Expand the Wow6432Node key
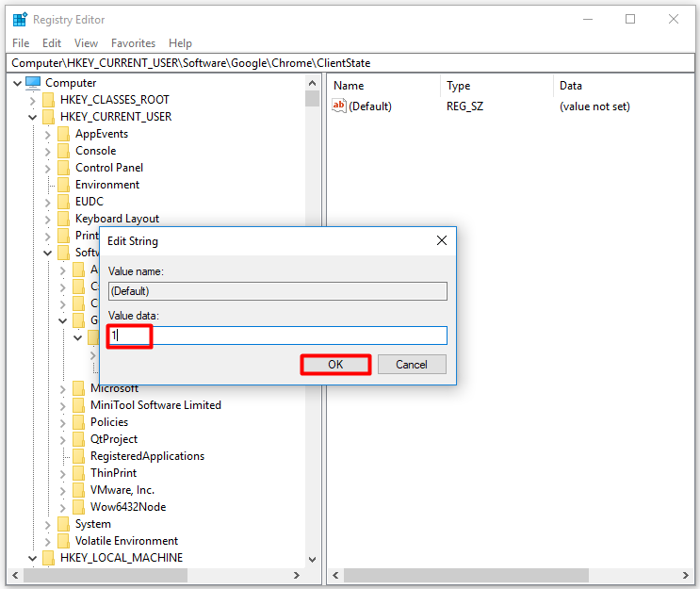This screenshot has height=589, width=700. 63,508
